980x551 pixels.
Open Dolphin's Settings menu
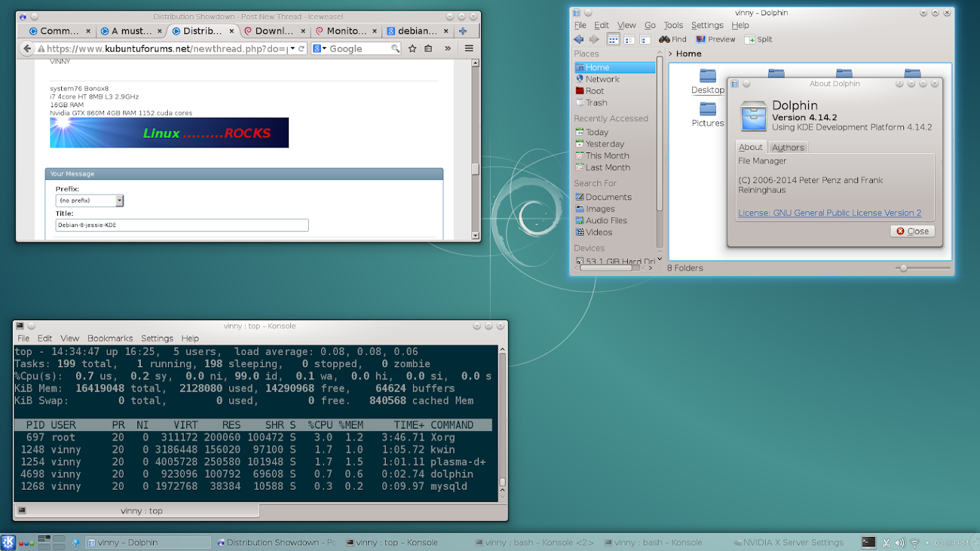click(707, 26)
